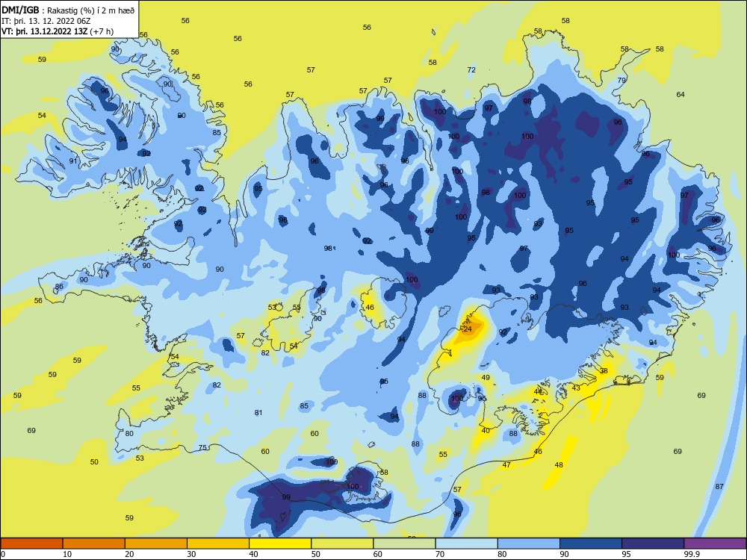This screenshot has width=747, height=560.
Task: Click the 20–30 legend color swatch
Action: (x=156, y=544)
